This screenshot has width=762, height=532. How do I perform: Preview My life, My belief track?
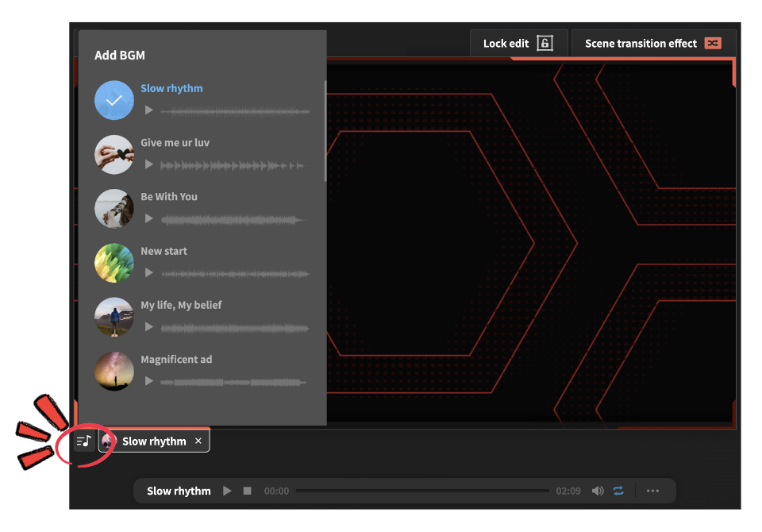click(149, 327)
